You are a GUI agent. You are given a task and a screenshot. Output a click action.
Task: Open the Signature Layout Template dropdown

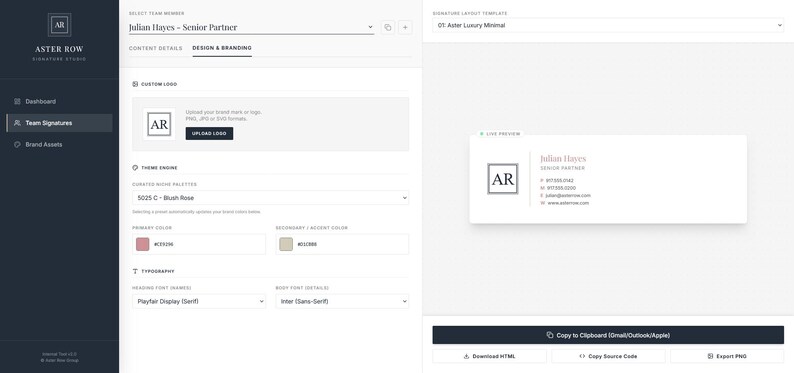608,25
